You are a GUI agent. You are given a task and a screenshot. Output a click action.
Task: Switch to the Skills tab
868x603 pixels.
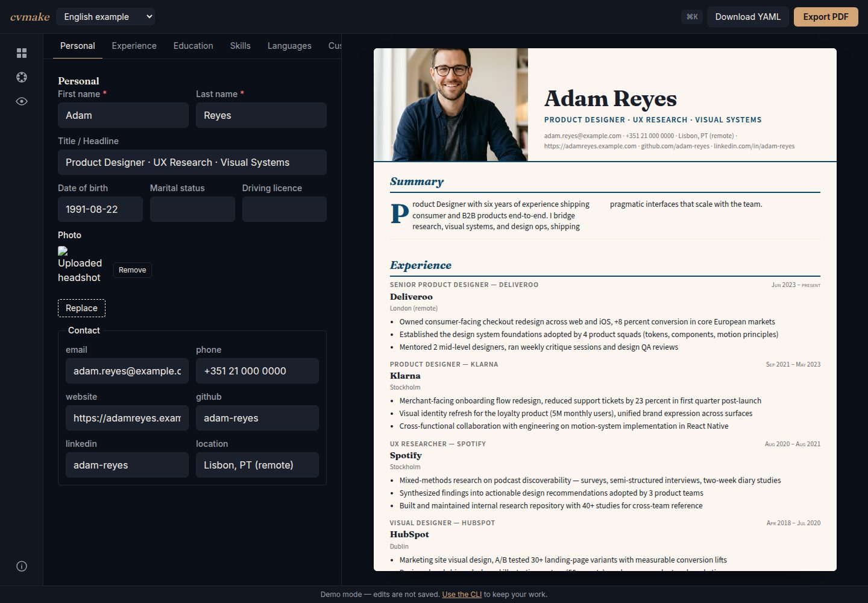coord(240,46)
